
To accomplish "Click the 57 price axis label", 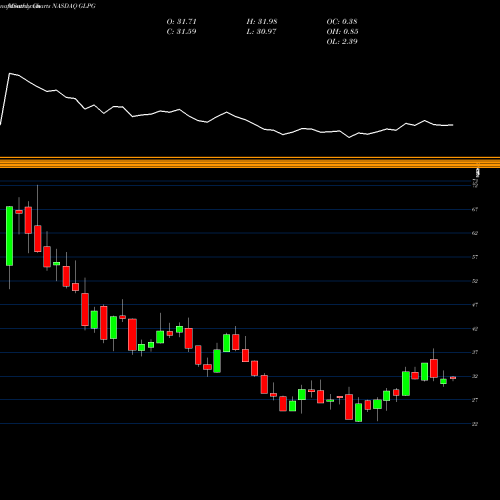I will (x=475, y=257).
